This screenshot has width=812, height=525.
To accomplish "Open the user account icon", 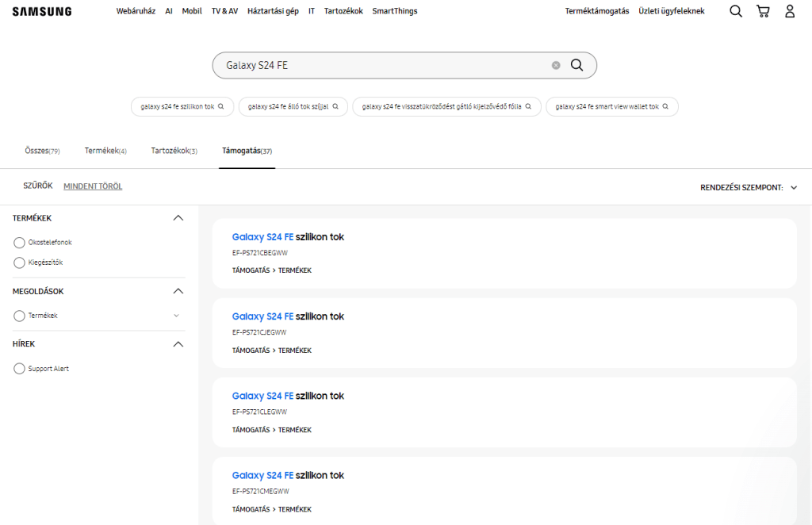I will coord(790,11).
